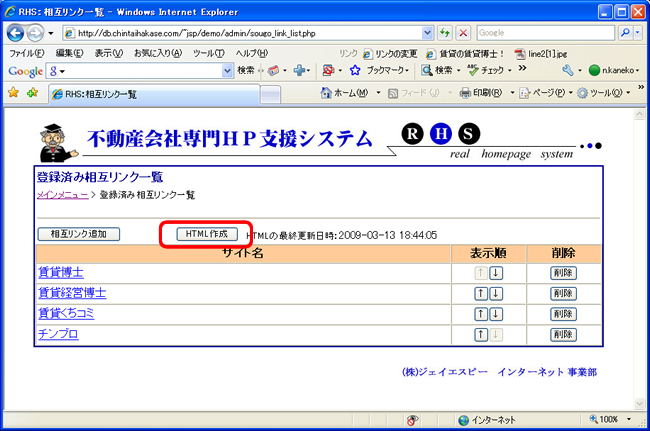Move 賃貸経営博士 up with arrow icon
The height and width of the screenshot is (431, 650).
(481, 294)
